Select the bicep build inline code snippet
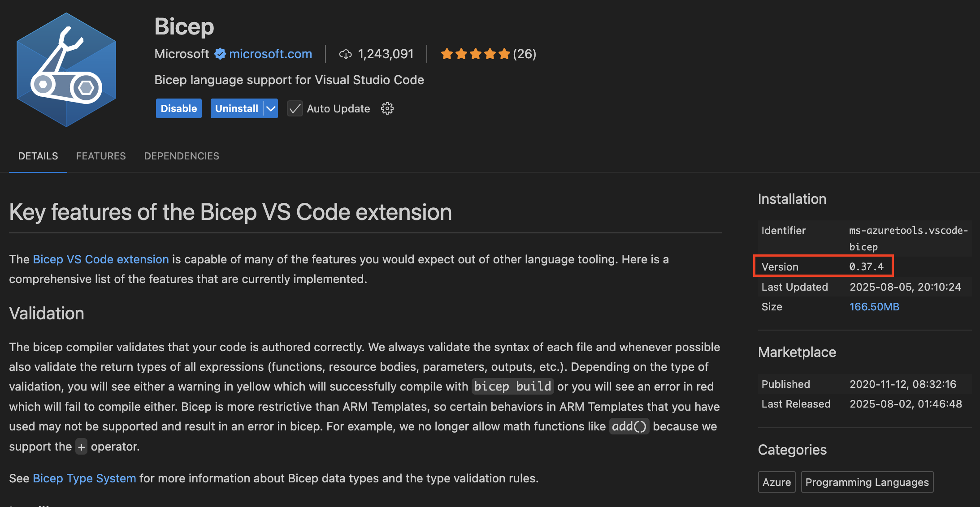 coord(512,386)
